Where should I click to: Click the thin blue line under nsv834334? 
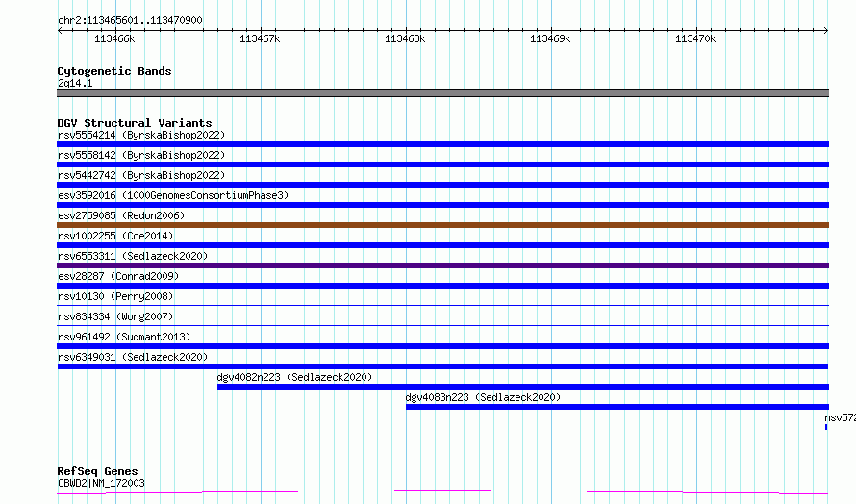[x=442, y=325]
